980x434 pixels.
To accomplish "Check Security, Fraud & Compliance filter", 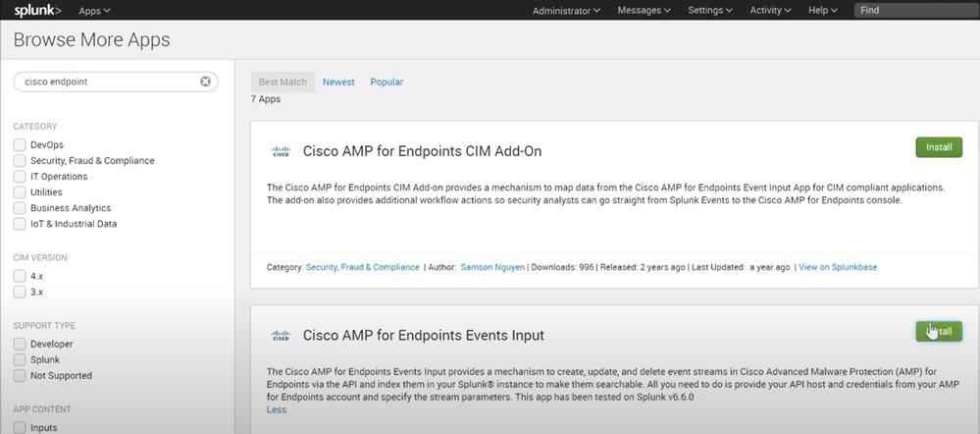I will point(20,161).
